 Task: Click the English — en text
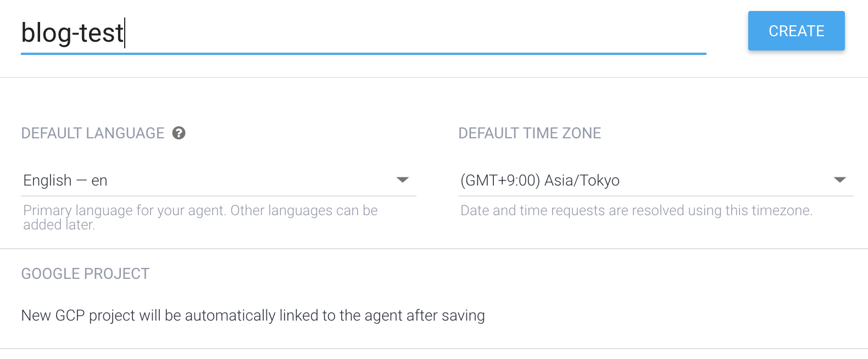[x=65, y=179]
